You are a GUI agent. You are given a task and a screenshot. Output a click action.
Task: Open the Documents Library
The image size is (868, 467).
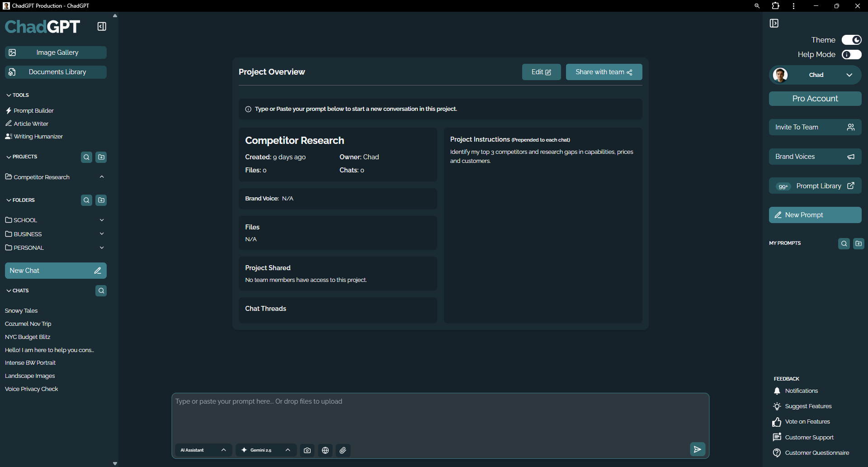[56, 71]
